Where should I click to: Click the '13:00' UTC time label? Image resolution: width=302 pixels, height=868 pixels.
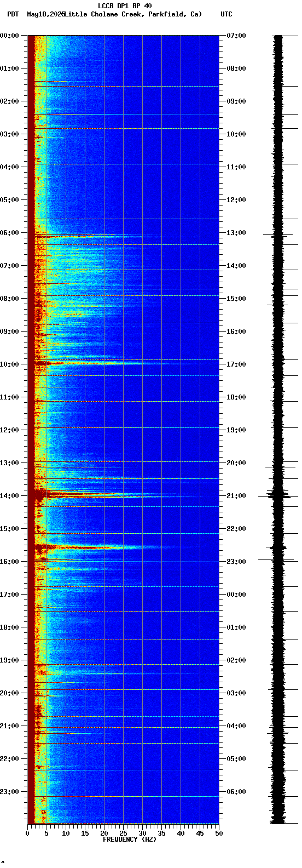pyautogui.click(x=236, y=233)
